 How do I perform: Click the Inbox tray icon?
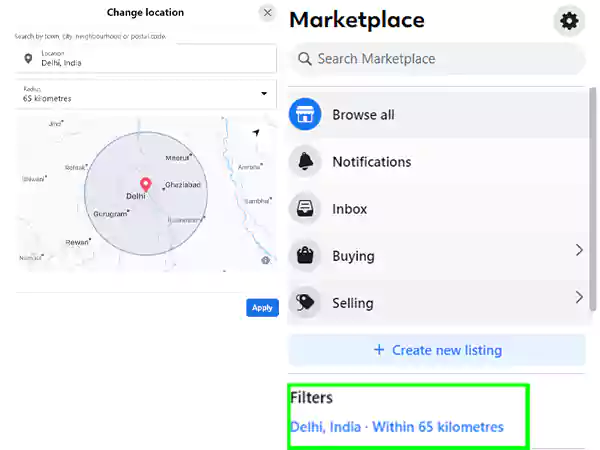pos(305,209)
